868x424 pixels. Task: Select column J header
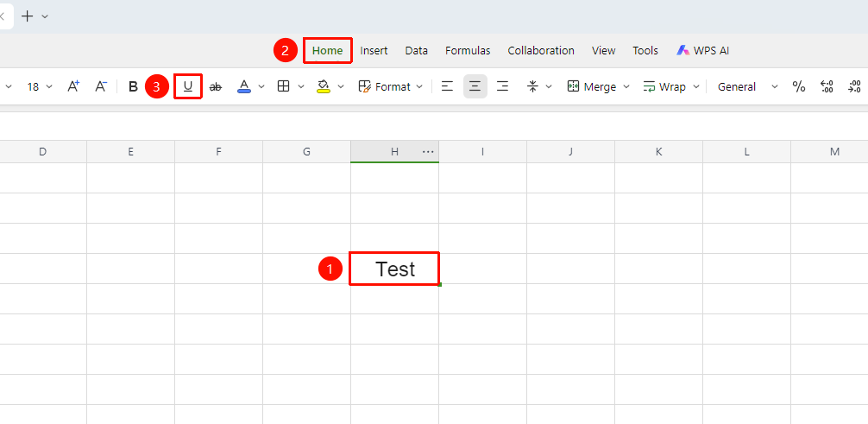[570, 151]
